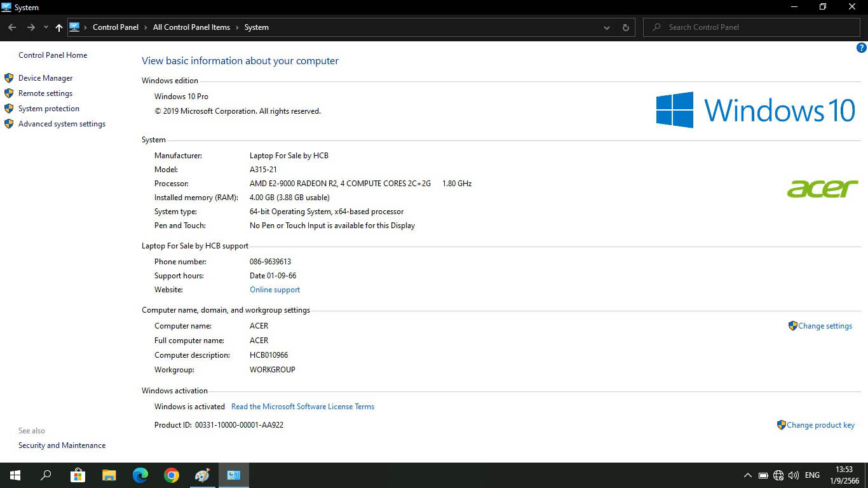Select the System breadcrumb
This screenshot has height=488, width=868.
pyautogui.click(x=257, y=27)
